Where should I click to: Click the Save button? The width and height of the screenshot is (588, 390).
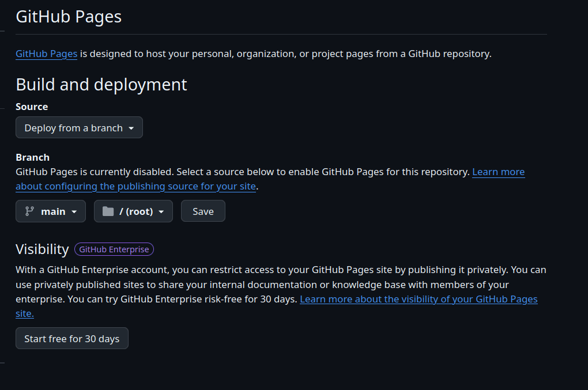point(203,211)
